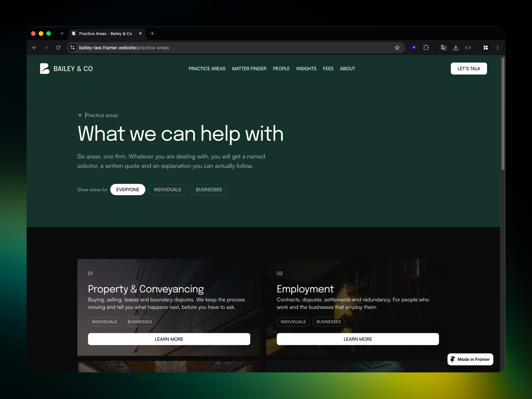532x399 pixels.
Task: Click the "What we can help with" heading
Action: [181, 134]
